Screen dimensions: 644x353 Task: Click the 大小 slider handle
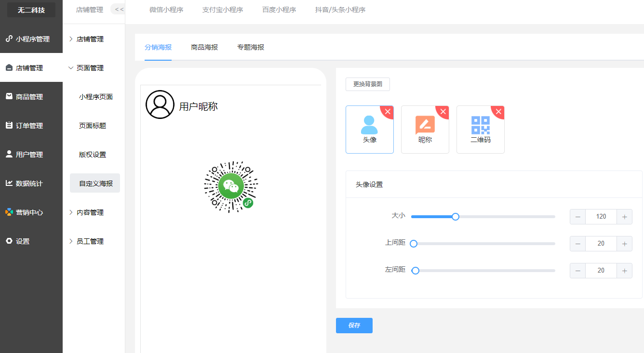coord(456,217)
